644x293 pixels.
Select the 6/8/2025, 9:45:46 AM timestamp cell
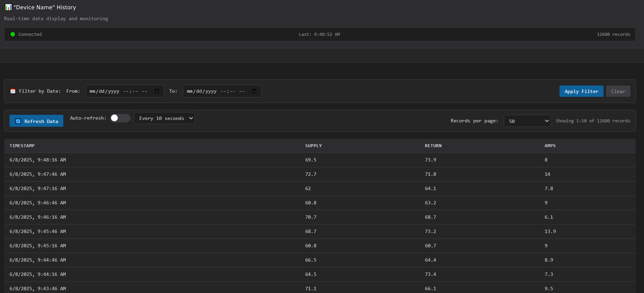point(38,231)
